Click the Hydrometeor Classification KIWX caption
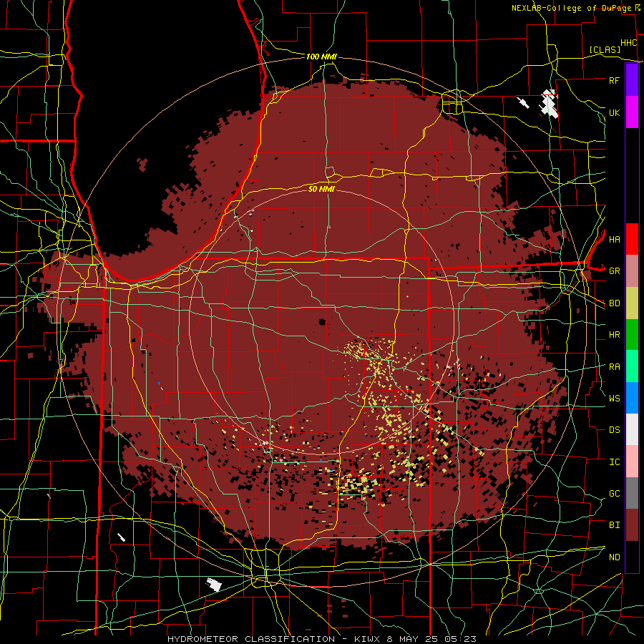This screenshot has width=644, height=644. coord(322,639)
